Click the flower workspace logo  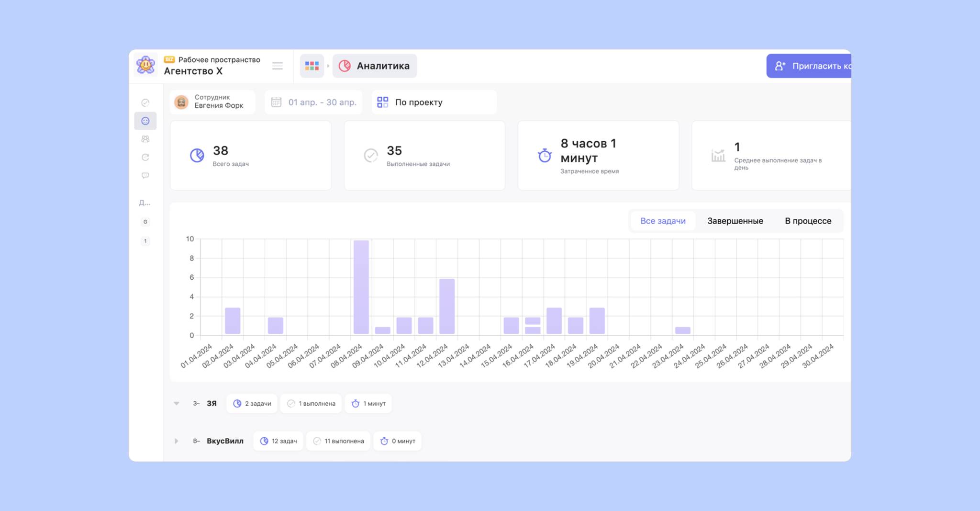(145, 66)
